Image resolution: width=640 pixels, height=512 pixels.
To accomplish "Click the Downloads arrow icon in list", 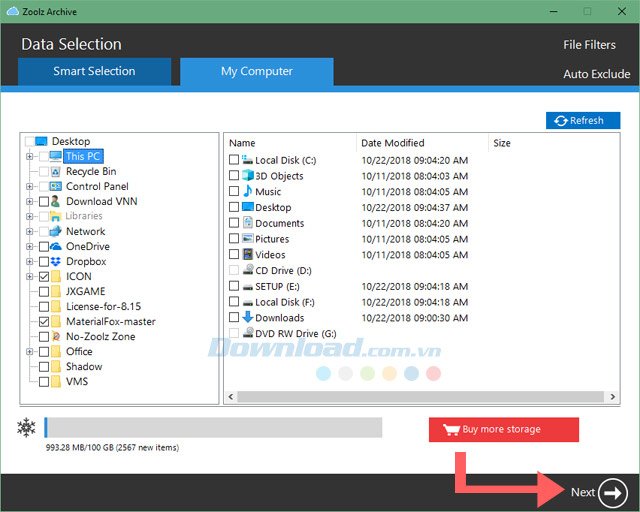I will [x=247, y=318].
